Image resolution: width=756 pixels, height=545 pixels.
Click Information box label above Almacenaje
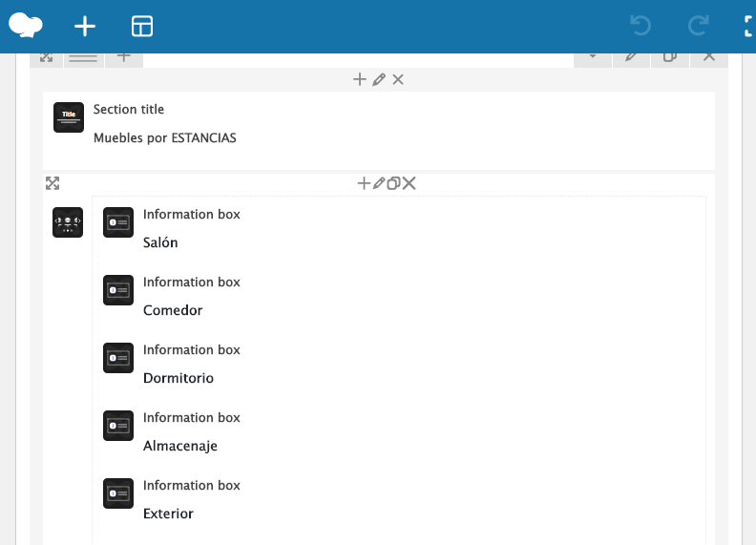coord(192,417)
